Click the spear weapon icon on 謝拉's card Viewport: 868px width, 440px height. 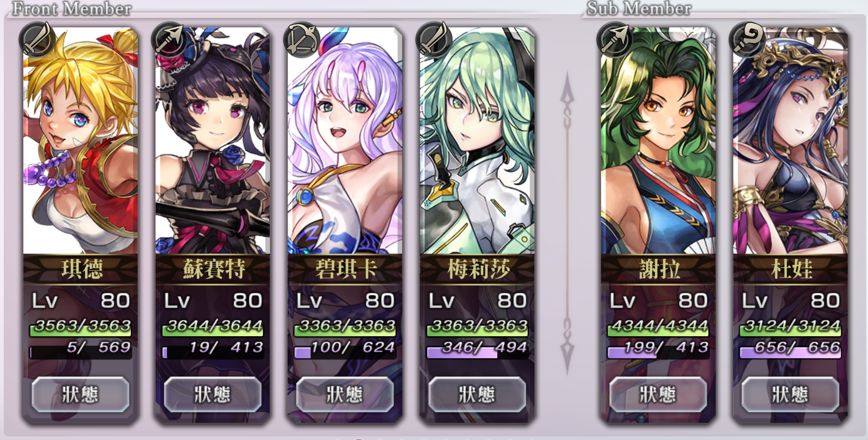(616, 39)
